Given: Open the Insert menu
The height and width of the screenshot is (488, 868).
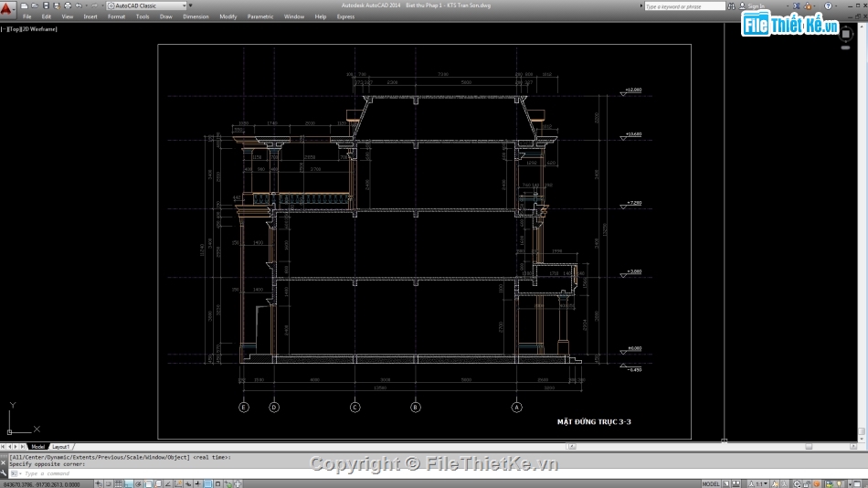Looking at the screenshot, I should [x=90, y=16].
